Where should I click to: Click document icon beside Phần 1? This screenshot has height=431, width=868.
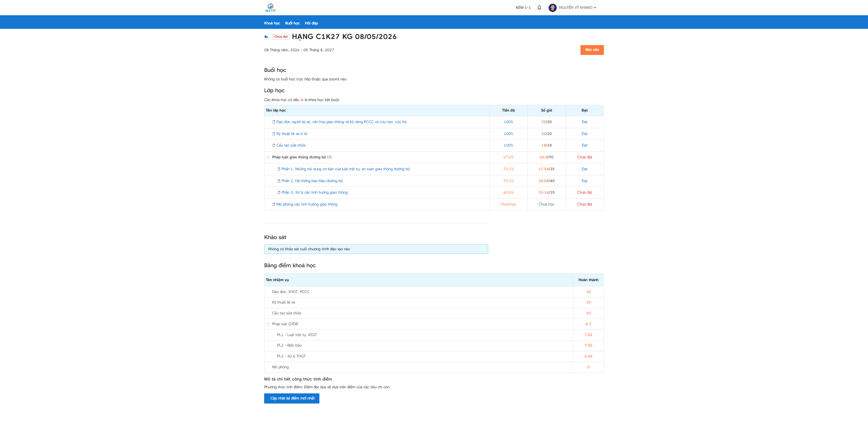click(279, 169)
